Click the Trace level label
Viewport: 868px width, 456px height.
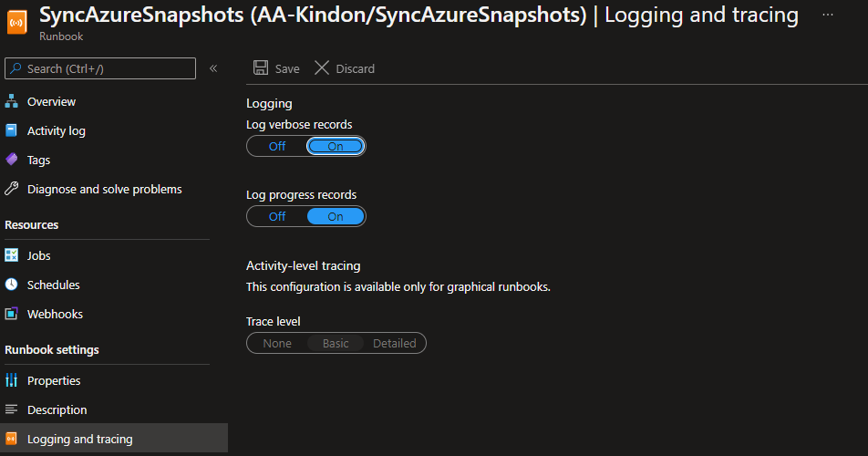pyautogui.click(x=273, y=322)
